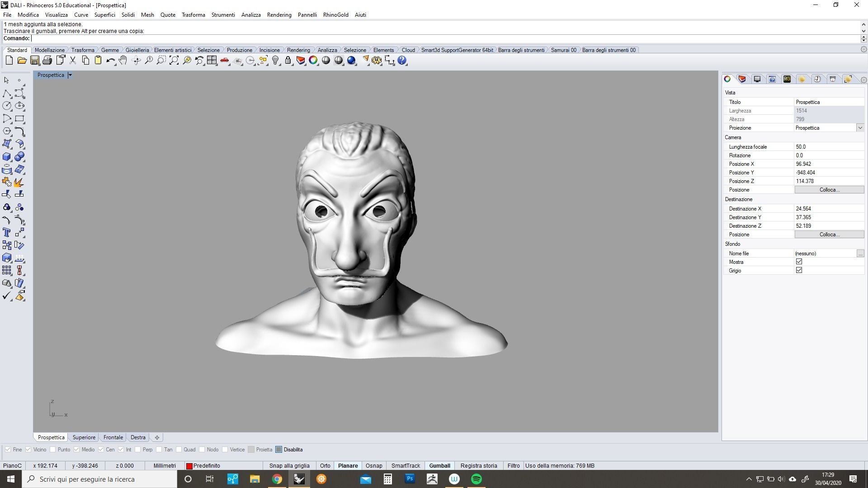This screenshot has width=868, height=488.
Task: Open the Proiezione dropdown
Action: (x=860, y=128)
